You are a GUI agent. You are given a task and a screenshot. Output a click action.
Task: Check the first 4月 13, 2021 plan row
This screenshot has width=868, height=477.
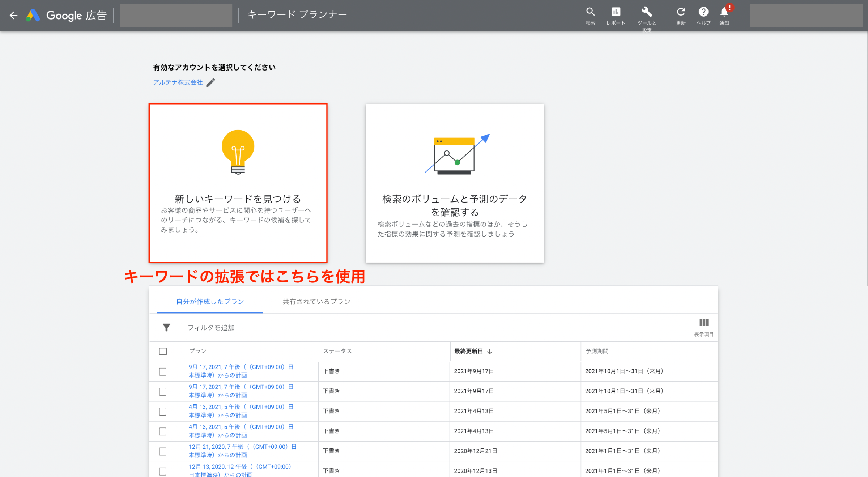(163, 411)
